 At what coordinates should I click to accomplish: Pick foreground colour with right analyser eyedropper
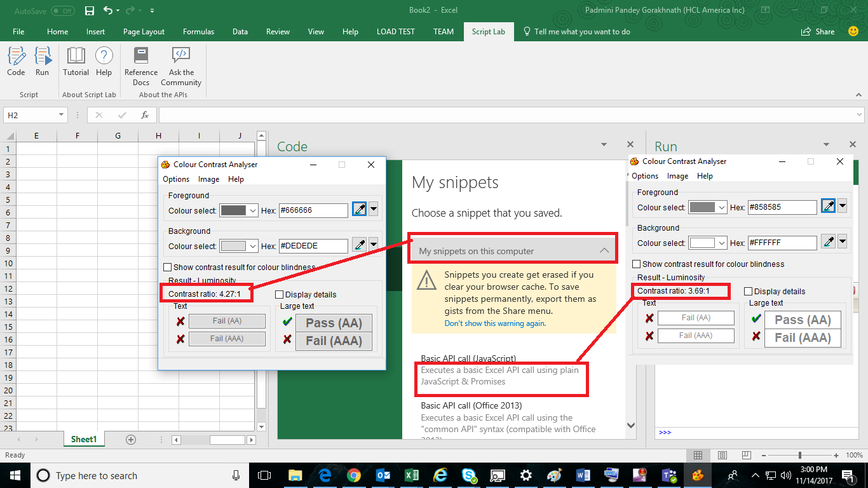coord(828,207)
